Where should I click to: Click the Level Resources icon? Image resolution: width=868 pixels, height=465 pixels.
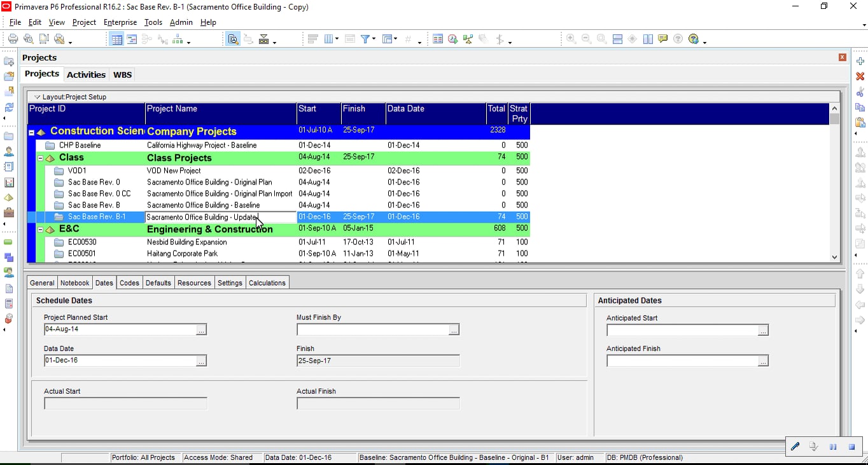tap(468, 39)
